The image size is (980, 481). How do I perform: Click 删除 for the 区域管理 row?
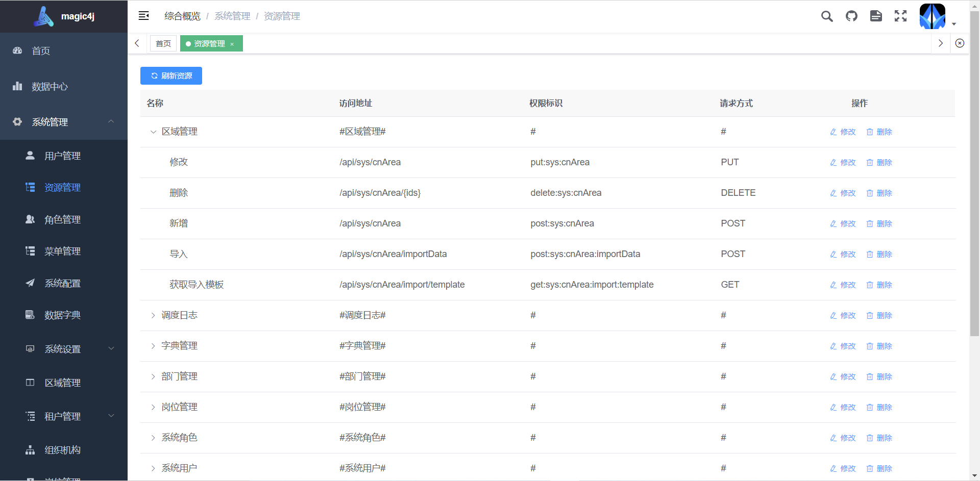coord(879,132)
